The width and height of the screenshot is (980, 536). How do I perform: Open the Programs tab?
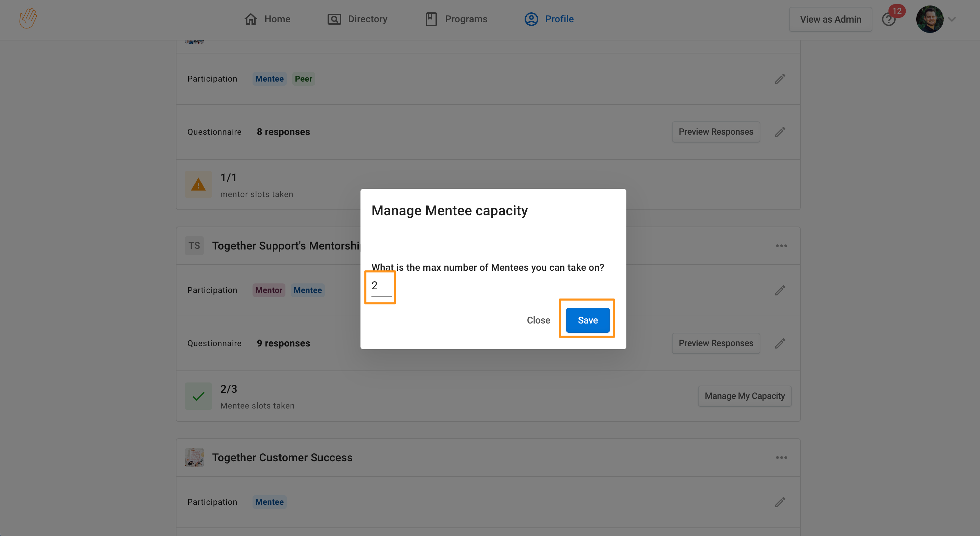point(456,19)
